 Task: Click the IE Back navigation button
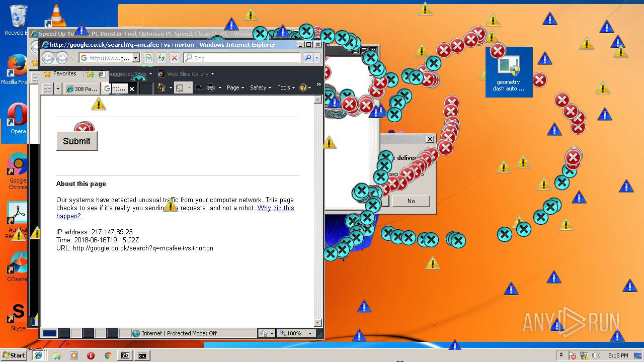[x=48, y=58]
